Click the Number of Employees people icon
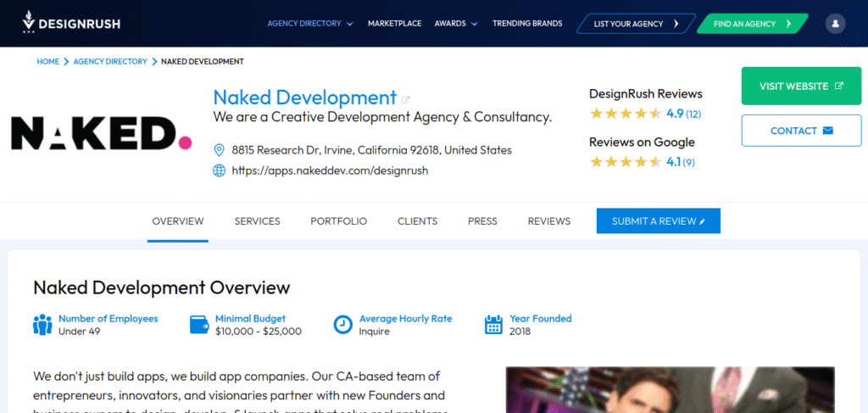The height and width of the screenshot is (413, 868). pos(42,325)
